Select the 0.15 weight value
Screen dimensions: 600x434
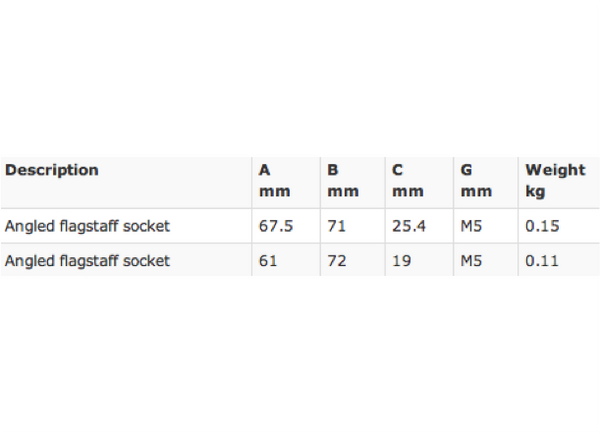pos(542,226)
